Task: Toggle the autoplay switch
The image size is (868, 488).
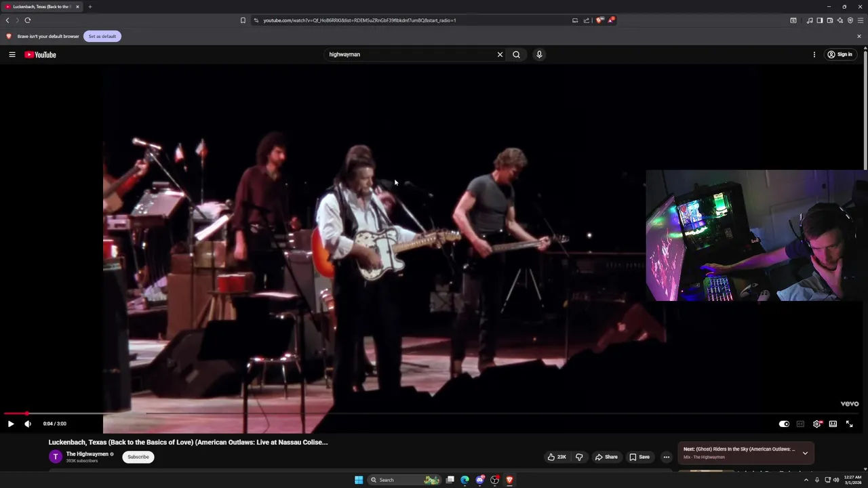Action: (784, 424)
